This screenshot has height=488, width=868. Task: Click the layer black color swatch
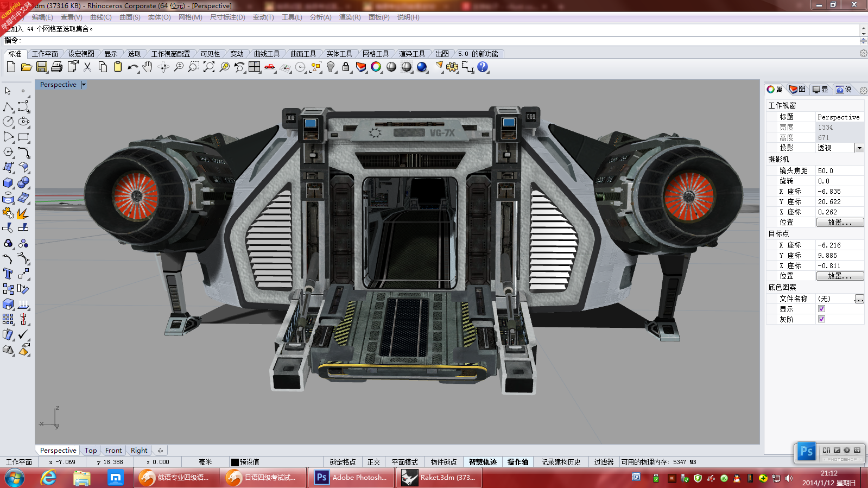(x=235, y=462)
